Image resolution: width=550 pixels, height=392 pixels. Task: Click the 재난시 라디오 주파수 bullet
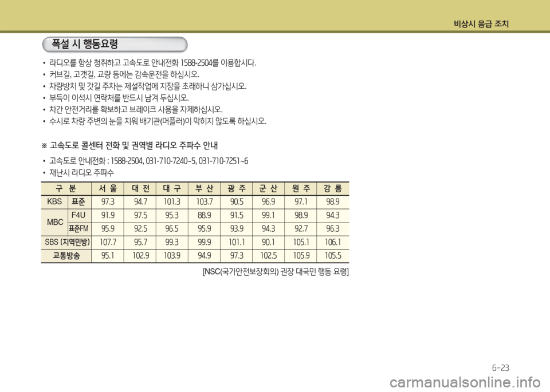pos(81,173)
